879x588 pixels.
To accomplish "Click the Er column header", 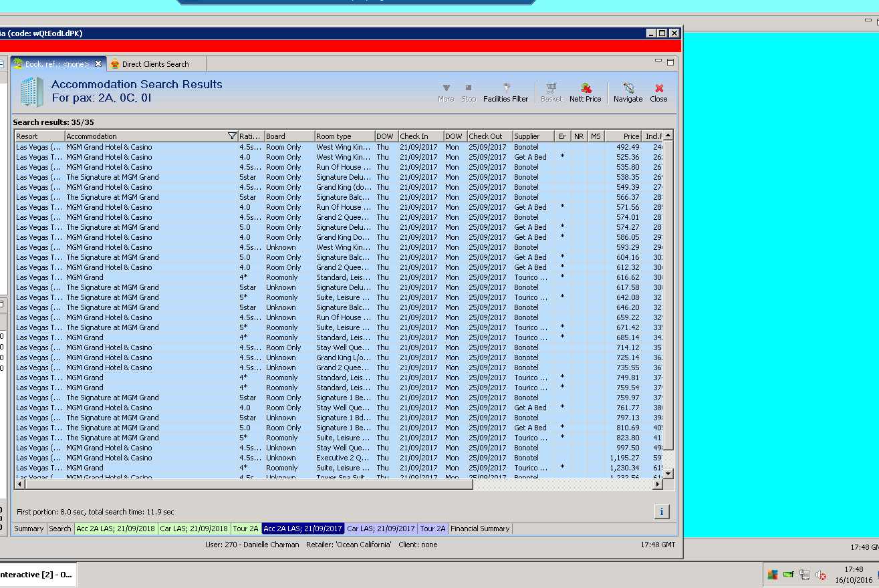I will coord(562,136).
